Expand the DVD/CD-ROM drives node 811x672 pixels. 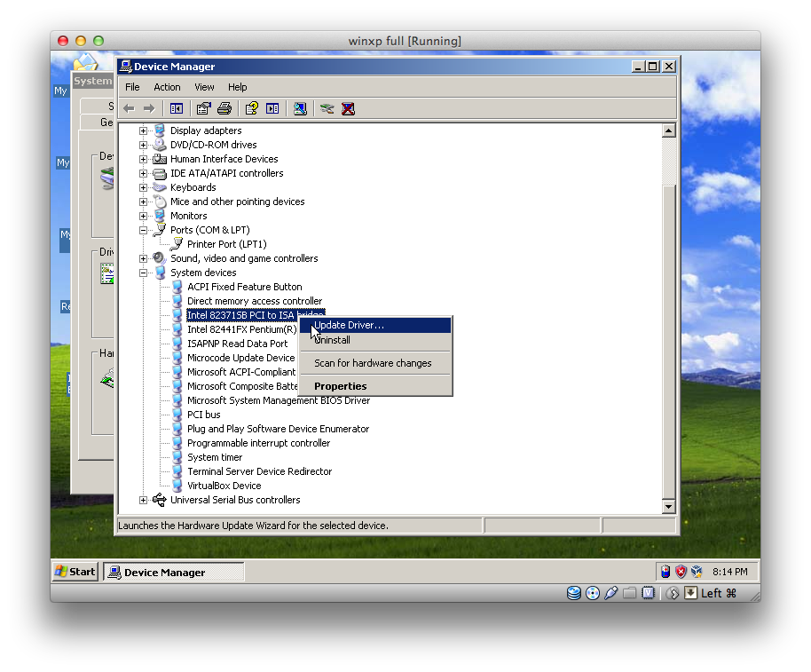pyautogui.click(x=143, y=145)
